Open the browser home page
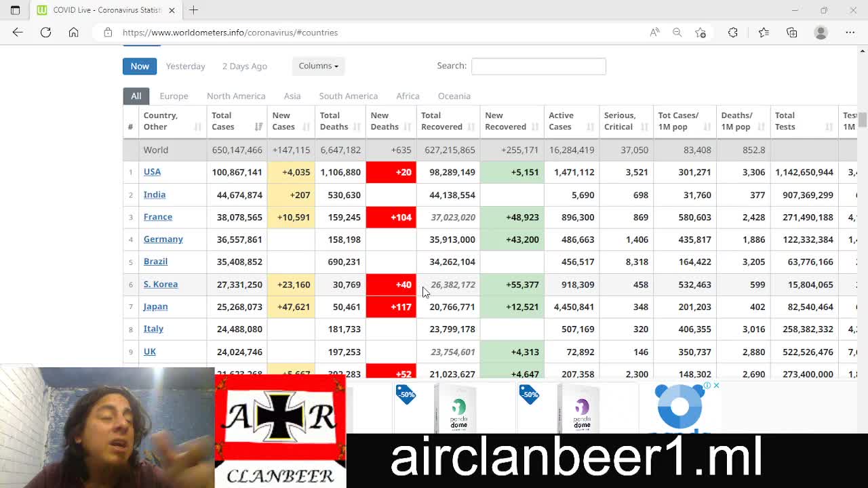The image size is (868, 488). [73, 33]
